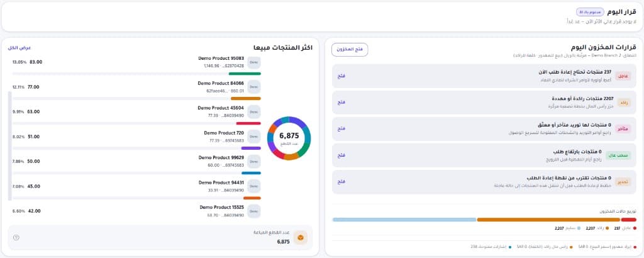Image resolution: width=644 pixels, height=258 pixels.
Task: Click the Demo thumbnail for Demo Product 15525
Action: point(254,211)
